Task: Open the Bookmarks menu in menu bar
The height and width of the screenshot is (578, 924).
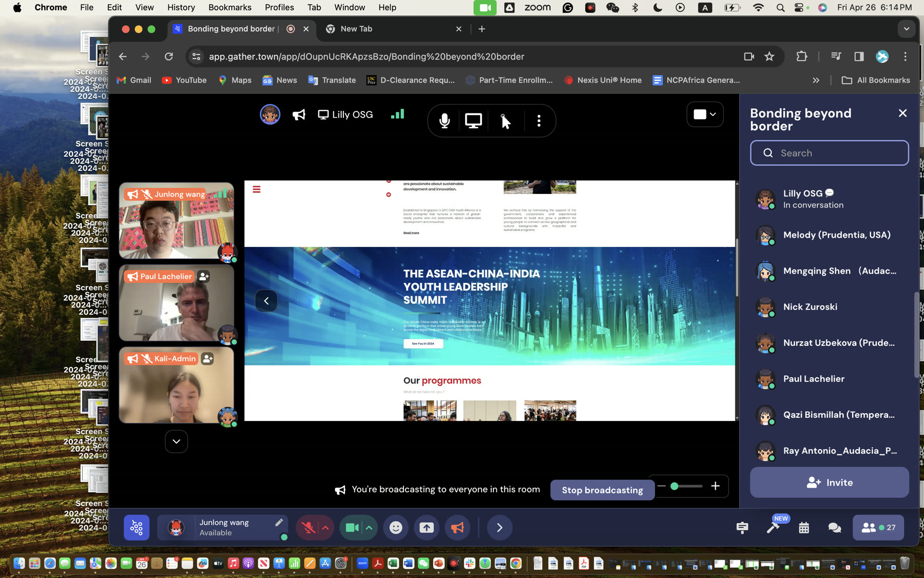Action: (x=229, y=7)
